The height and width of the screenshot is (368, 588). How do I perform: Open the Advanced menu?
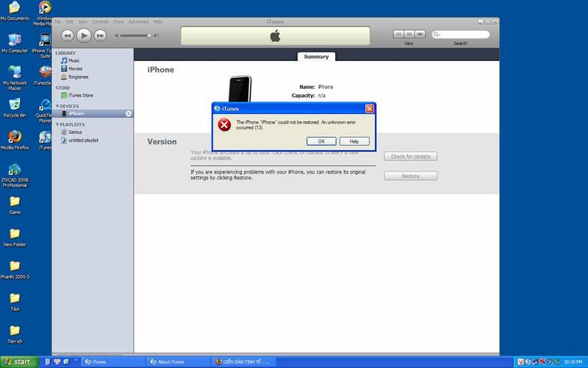138,22
